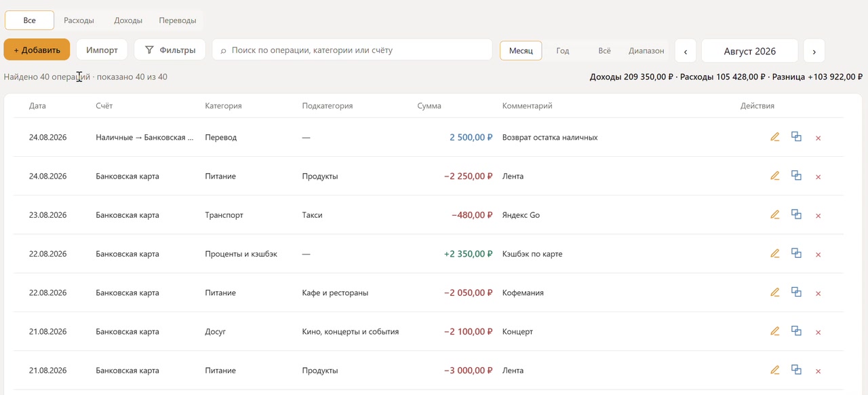
Task: Switch to the Расходы tab
Action: [79, 20]
